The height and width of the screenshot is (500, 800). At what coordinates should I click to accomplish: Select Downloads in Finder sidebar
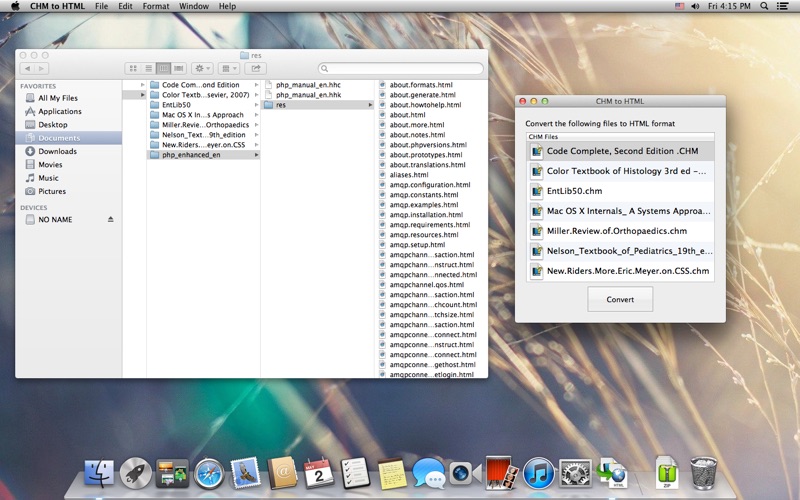point(57,151)
